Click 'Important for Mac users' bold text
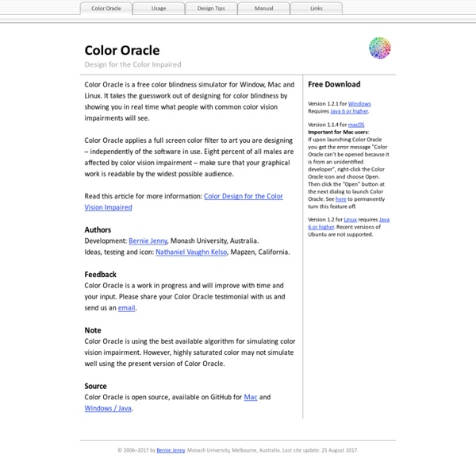 pyautogui.click(x=338, y=132)
